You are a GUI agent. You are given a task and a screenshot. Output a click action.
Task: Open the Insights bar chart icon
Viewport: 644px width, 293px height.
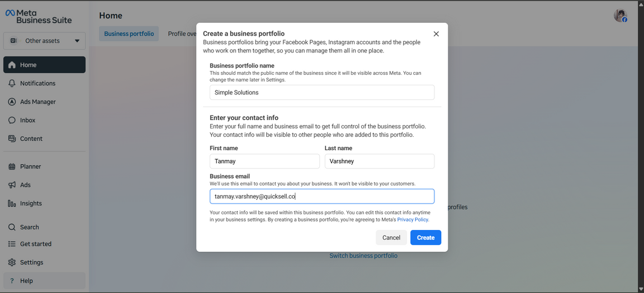(12, 203)
